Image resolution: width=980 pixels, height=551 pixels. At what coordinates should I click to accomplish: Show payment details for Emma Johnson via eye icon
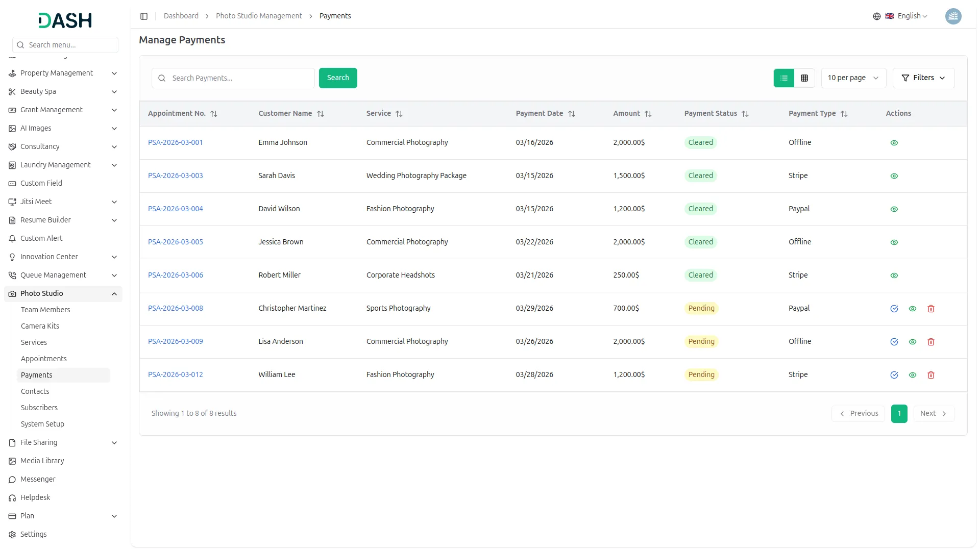click(893, 142)
